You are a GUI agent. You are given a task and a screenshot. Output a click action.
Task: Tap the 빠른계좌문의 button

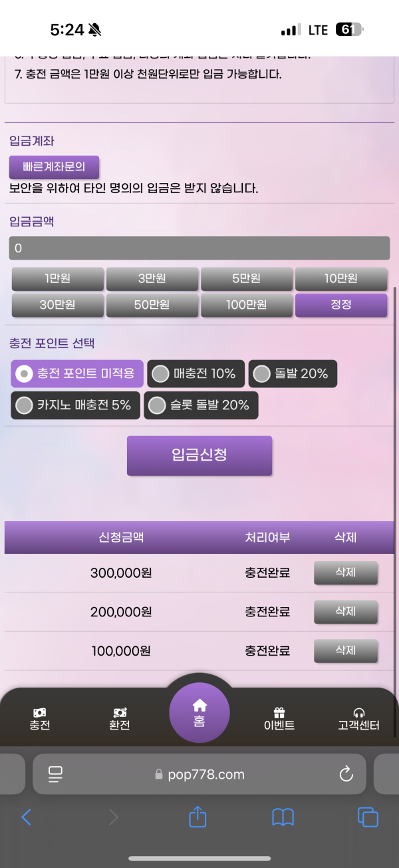[x=54, y=166]
